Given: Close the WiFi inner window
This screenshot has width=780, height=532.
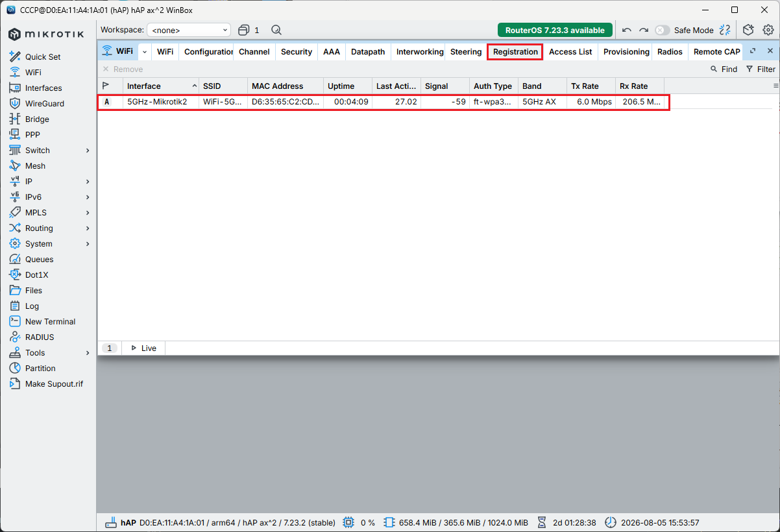Looking at the screenshot, I should point(770,51).
